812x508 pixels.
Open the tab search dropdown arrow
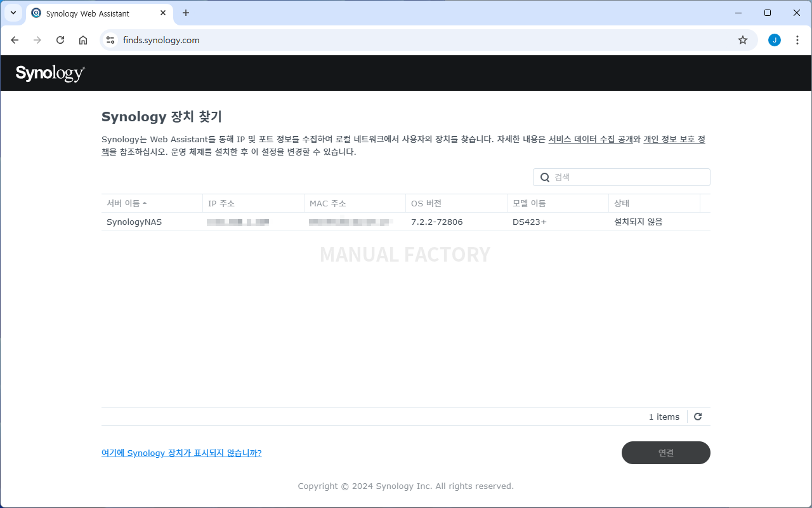click(13, 13)
